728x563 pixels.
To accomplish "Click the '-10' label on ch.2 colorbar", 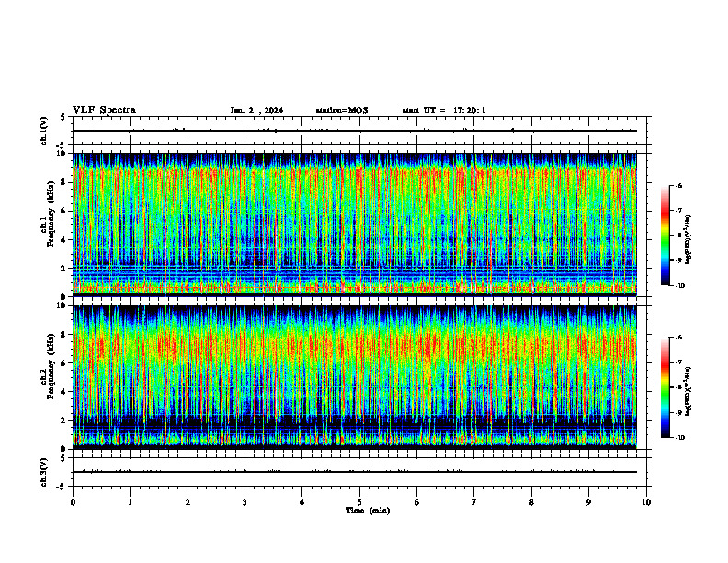I will coord(680,438).
